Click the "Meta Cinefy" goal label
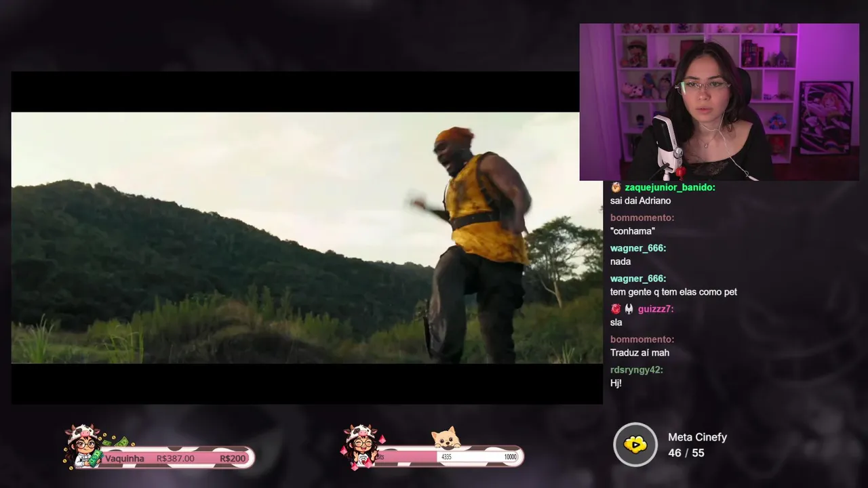Image resolution: width=868 pixels, height=488 pixels. pos(697,437)
